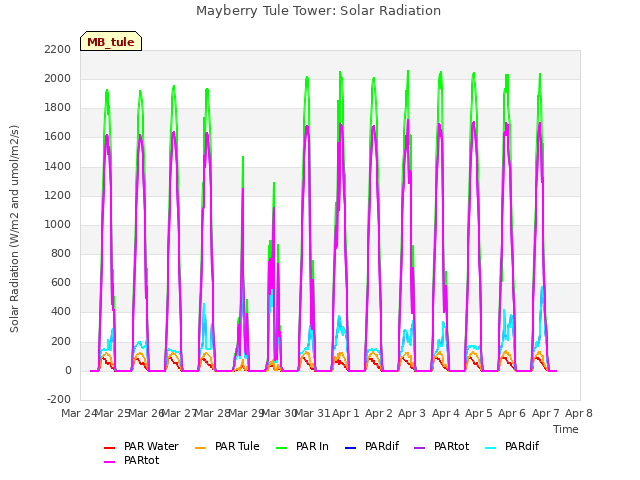
Task: Click the 1400 y-axis tick label
Action: tap(58, 166)
